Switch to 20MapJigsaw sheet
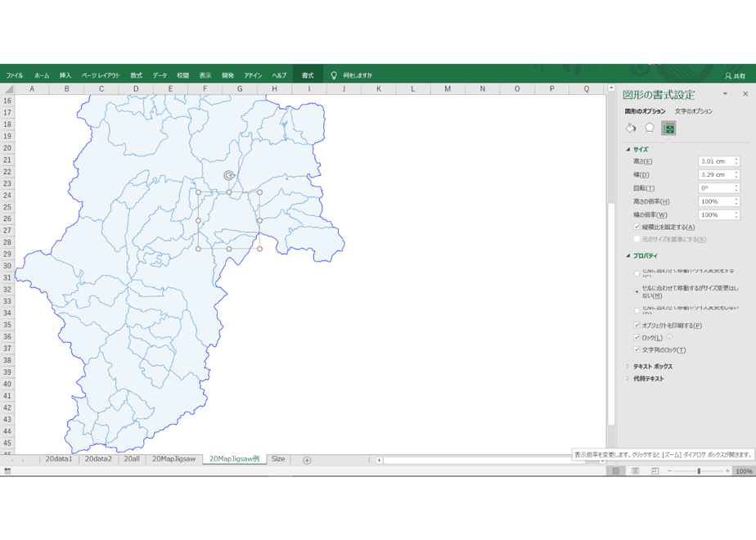Image resolution: width=756 pixels, height=540 pixels. point(173,459)
